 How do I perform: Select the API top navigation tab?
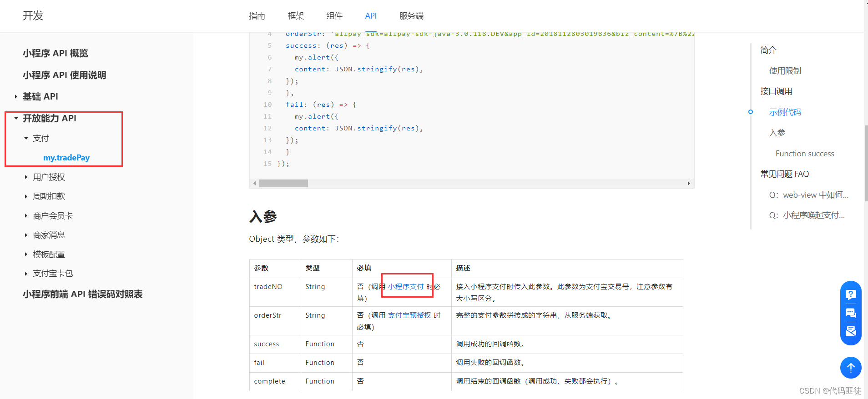pyautogui.click(x=371, y=16)
